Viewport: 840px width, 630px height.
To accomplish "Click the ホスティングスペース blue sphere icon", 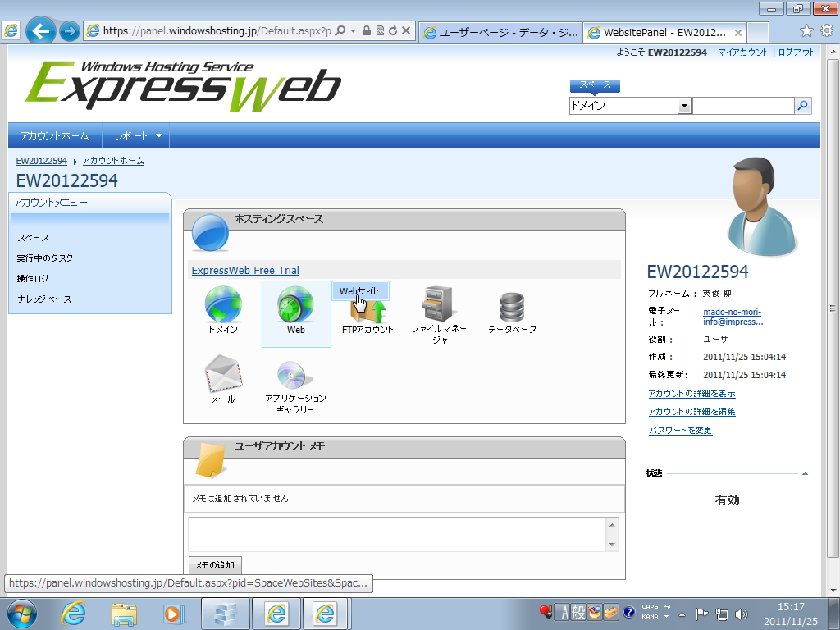I will click(x=210, y=232).
